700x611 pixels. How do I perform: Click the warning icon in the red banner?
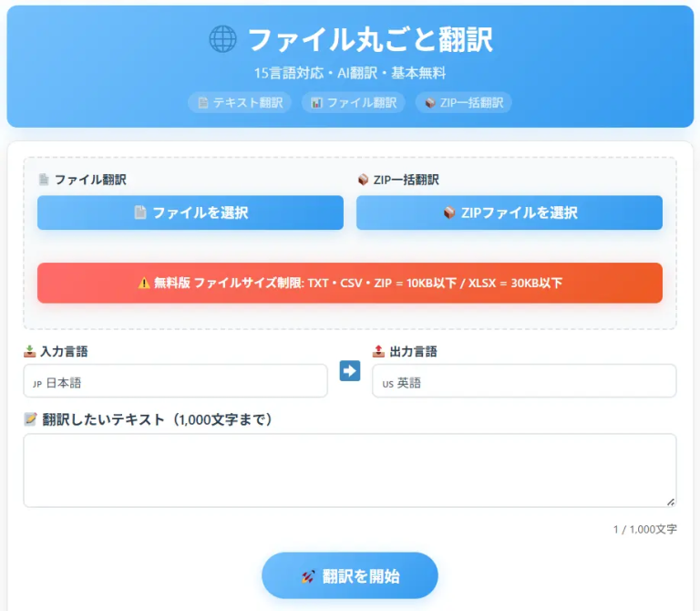[x=144, y=284]
